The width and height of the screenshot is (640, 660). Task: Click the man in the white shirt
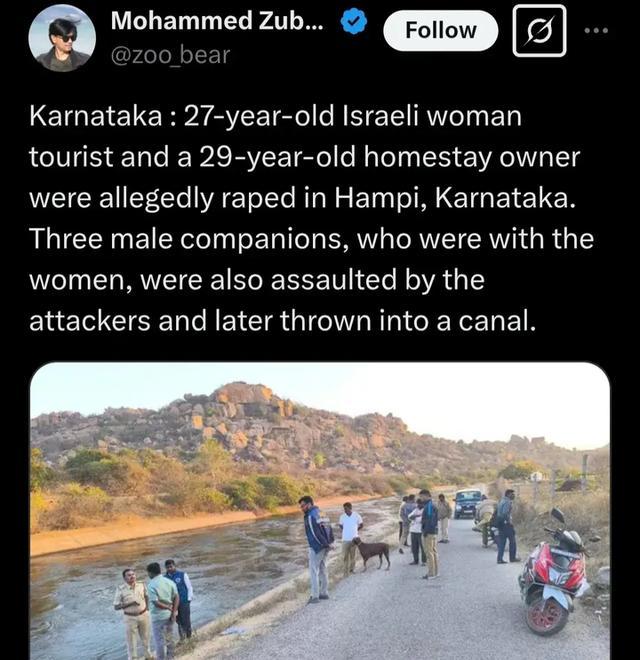pyautogui.click(x=350, y=538)
